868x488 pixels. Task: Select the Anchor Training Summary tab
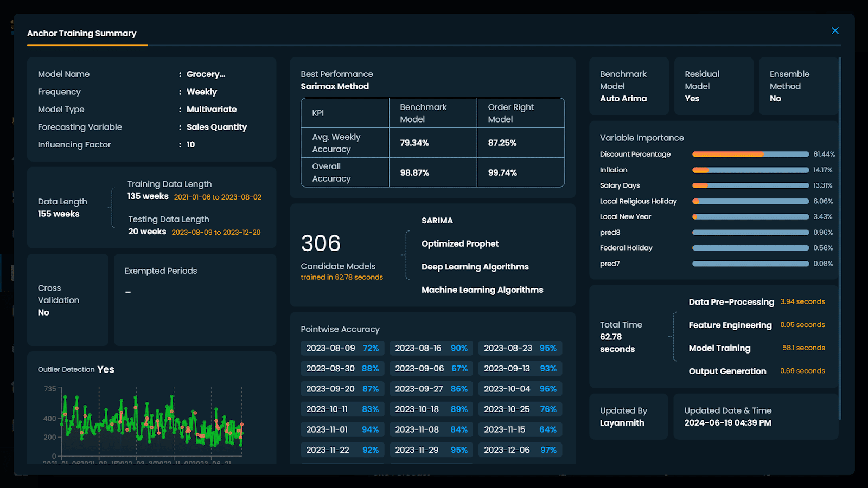tap(82, 34)
